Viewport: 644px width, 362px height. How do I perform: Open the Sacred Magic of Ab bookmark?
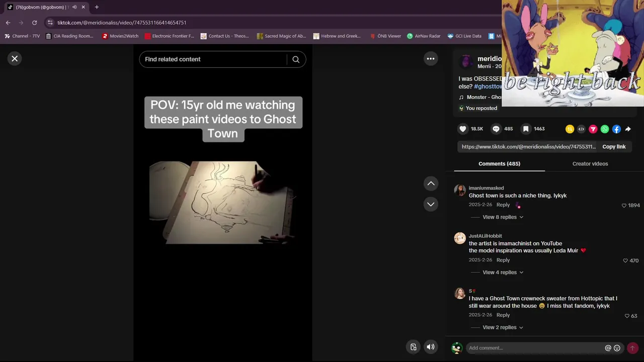281,36
